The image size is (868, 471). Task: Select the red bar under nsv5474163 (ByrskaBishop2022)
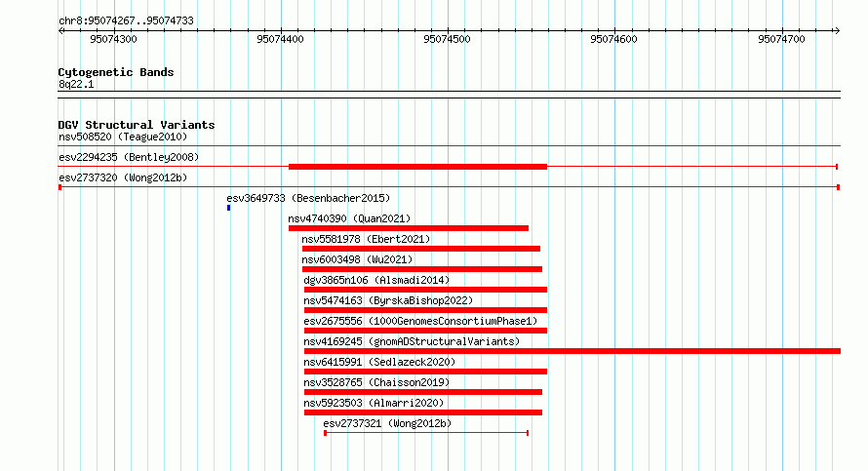[425, 310]
